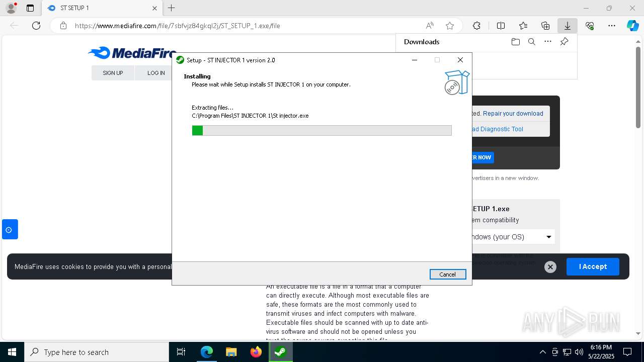Open the Windows Start menu
Screen dimensions: 644x362
(12, 352)
